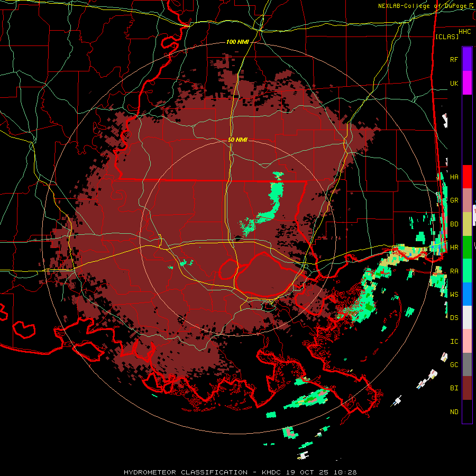Select the pinkish GR legend color swatch
This screenshot has width=476, height=476.
point(467,200)
